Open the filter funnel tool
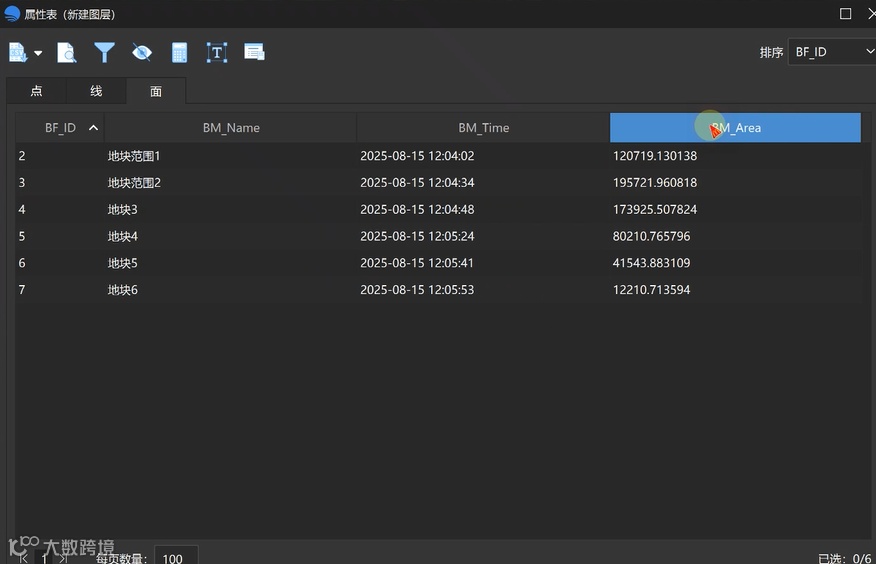876x564 pixels. [x=104, y=53]
